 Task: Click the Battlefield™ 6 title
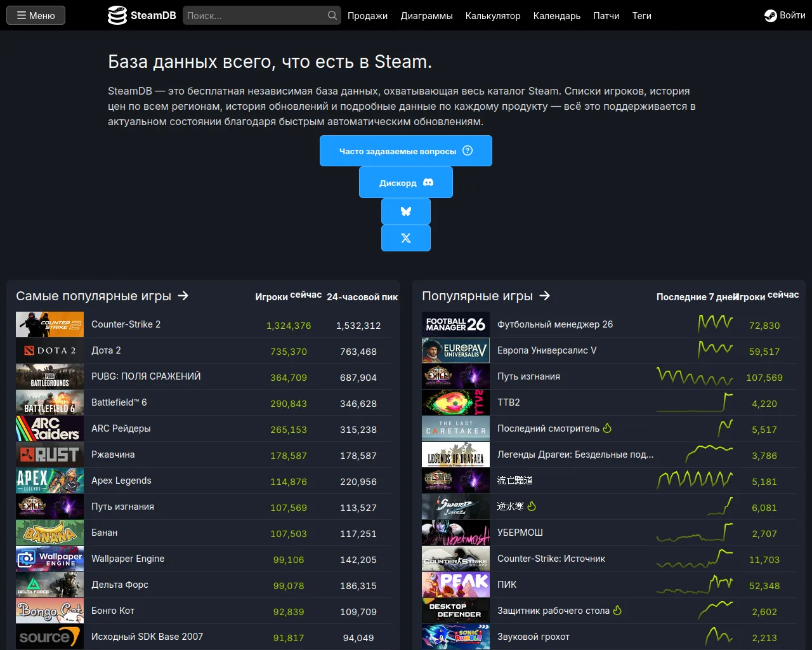tap(119, 402)
